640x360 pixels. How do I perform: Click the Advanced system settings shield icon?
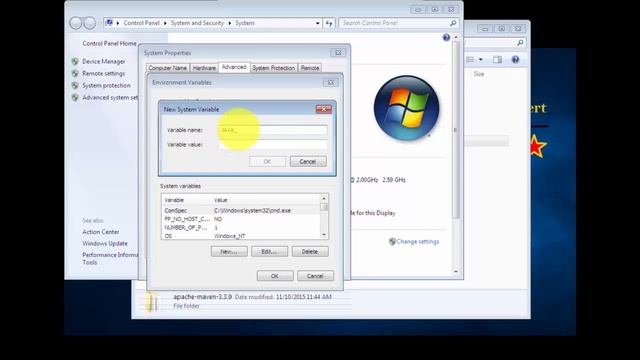tap(75, 98)
